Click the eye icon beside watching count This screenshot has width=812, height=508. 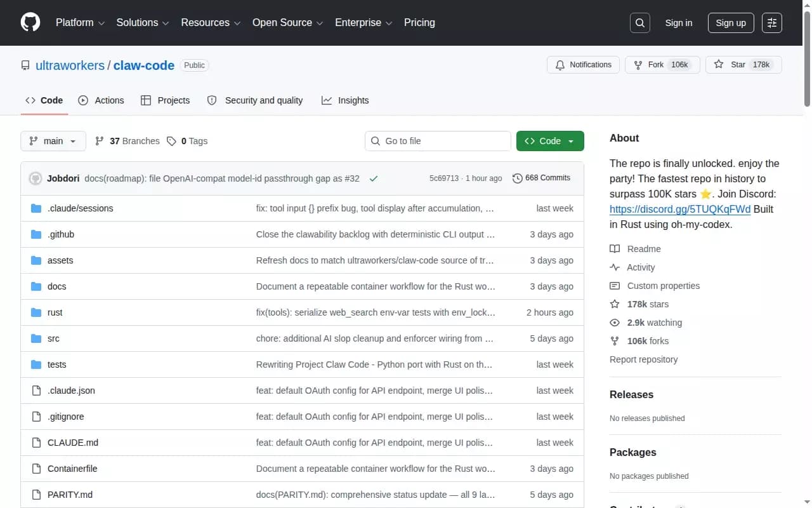pos(615,323)
